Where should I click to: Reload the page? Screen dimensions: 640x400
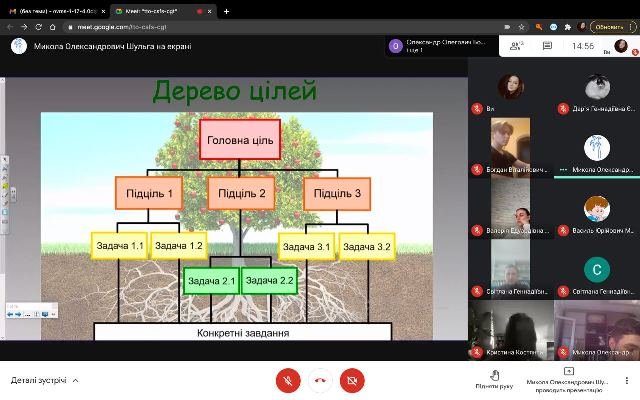[38, 27]
